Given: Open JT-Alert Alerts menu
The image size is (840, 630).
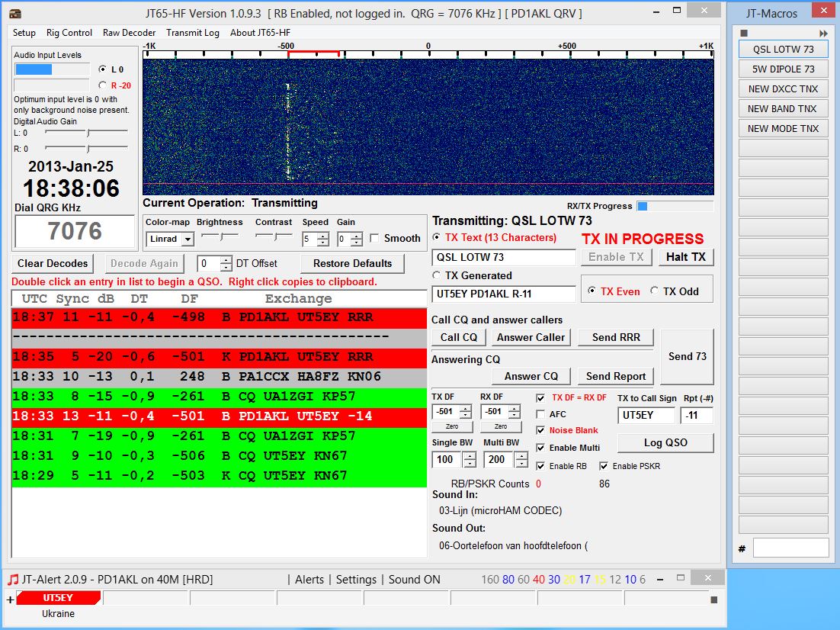Looking at the screenshot, I should point(309,580).
